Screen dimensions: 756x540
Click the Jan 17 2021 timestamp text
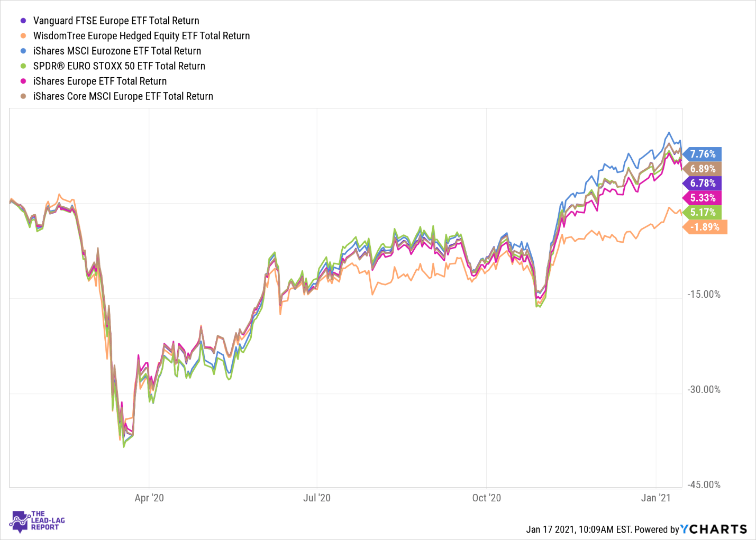tap(579, 529)
